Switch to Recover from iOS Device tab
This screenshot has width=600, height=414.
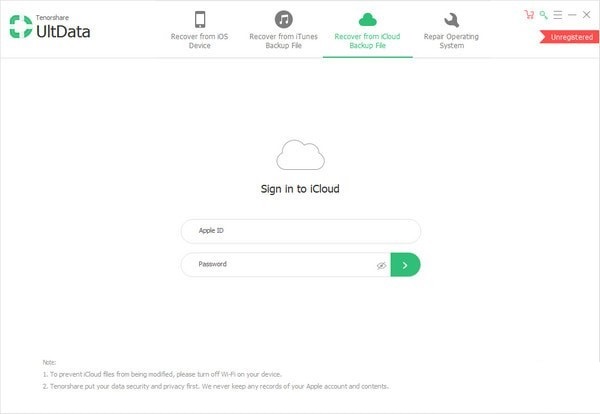click(199, 44)
